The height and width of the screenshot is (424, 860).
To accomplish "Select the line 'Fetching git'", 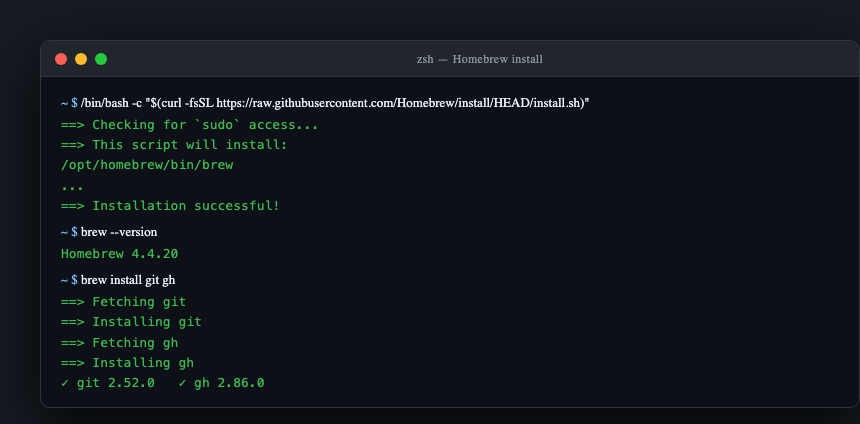I will pyautogui.click(x=123, y=302).
